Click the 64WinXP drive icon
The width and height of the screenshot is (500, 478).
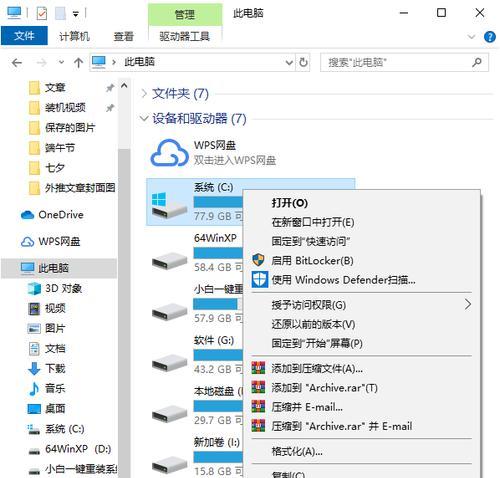[x=169, y=260]
